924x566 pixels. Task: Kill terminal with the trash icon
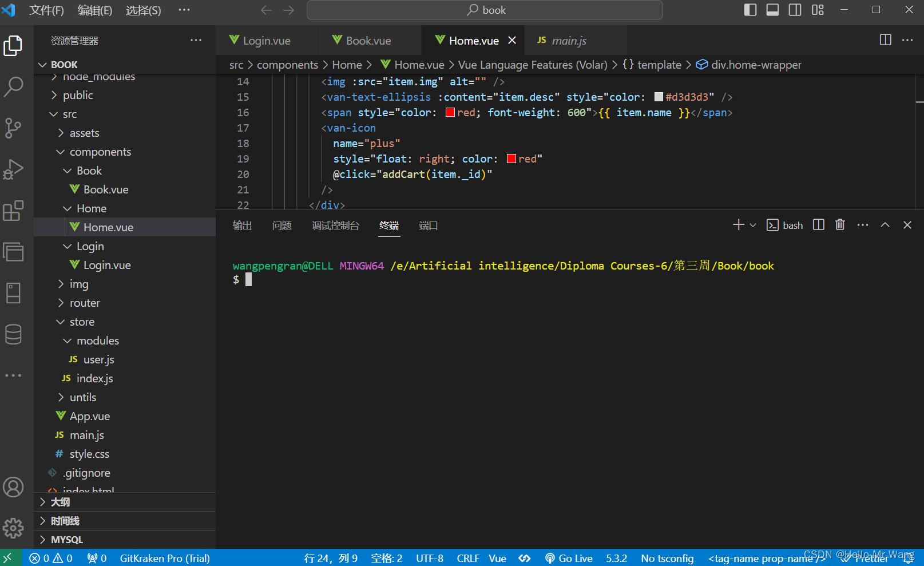coord(840,225)
